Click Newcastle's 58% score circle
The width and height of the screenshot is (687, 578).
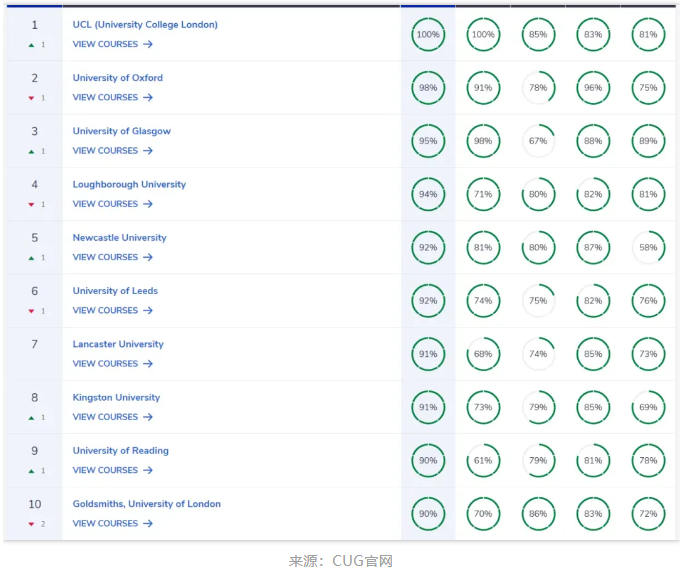[x=648, y=248]
